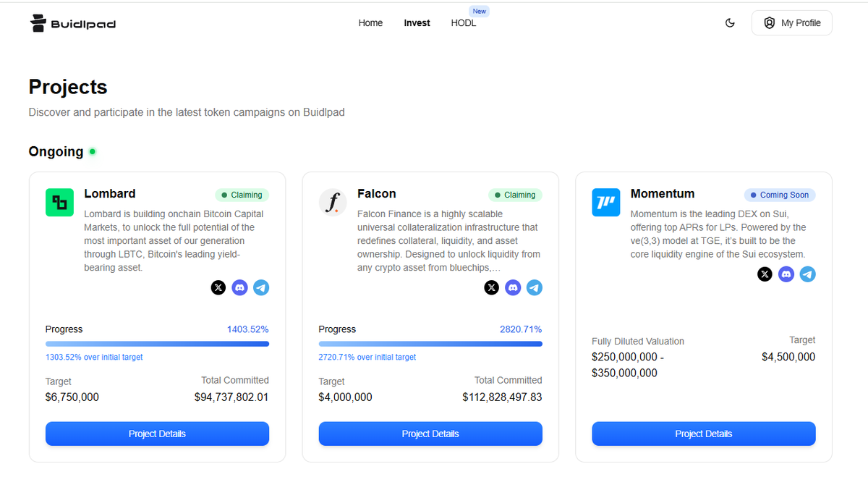Open Momentum's X (Twitter) link

pyautogui.click(x=765, y=274)
